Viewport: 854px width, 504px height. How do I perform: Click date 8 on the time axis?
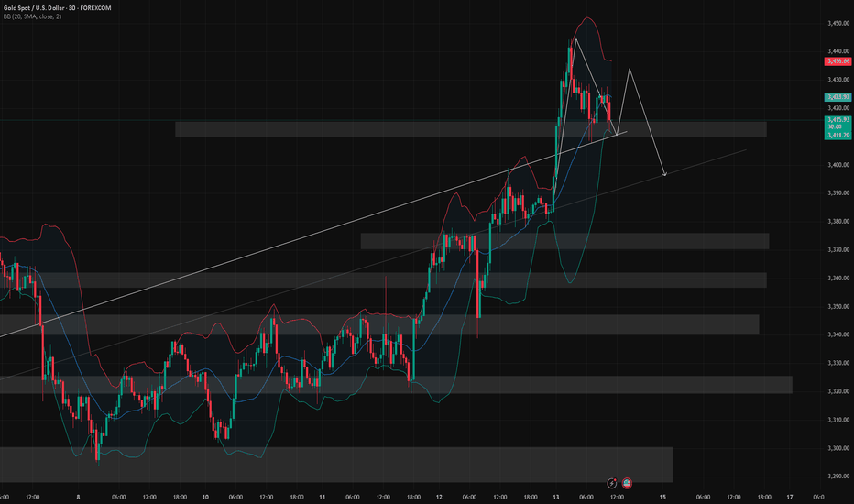click(78, 497)
